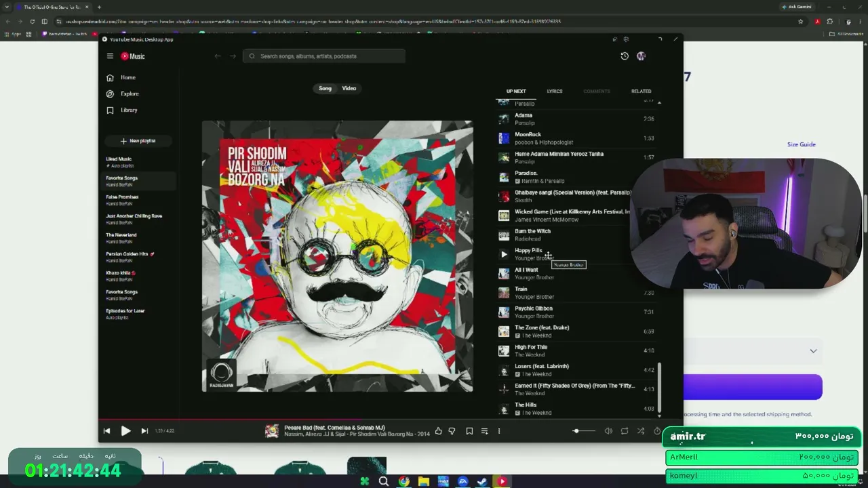Click the Pir Shodim Vali Bozorg Na album art
The height and width of the screenshot is (488, 868).
click(338, 256)
